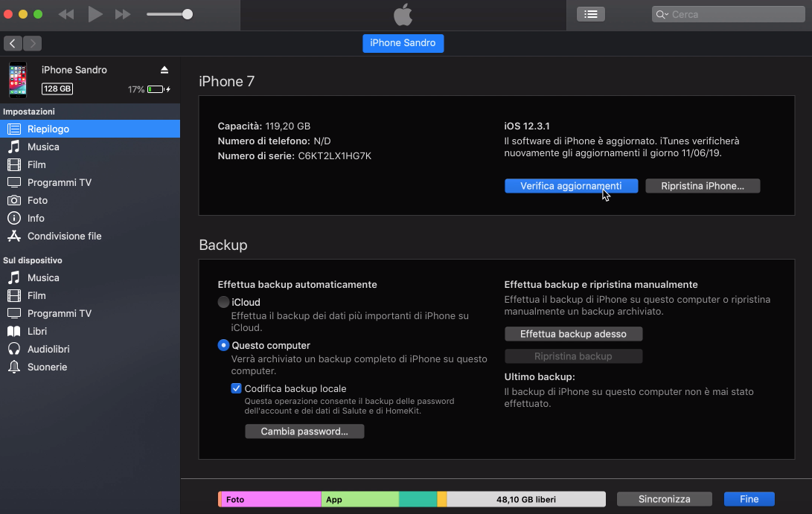Click the Programmi TV screen icon under Impostazioni
The image size is (812, 514).
coord(14,182)
